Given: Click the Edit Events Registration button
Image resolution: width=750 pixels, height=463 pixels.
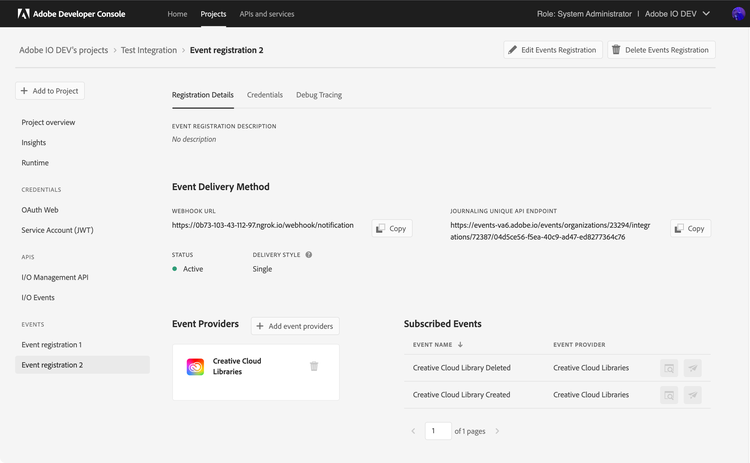Looking at the screenshot, I should [552, 49].
